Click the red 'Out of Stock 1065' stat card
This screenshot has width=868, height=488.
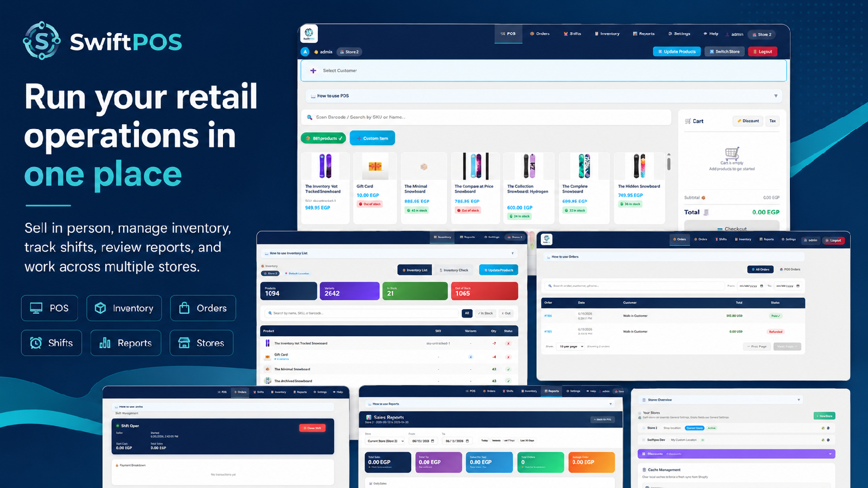484,291
